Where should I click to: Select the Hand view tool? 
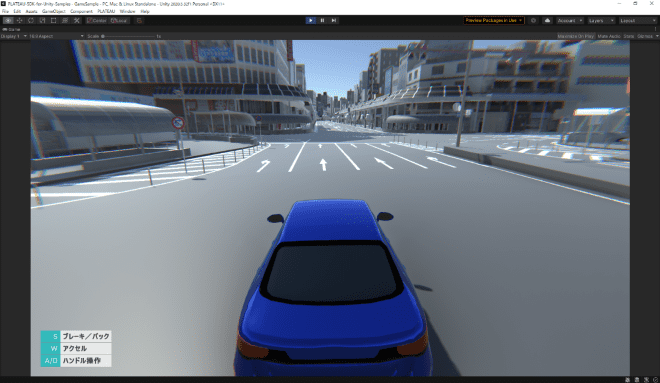pyautogui.click(x=8, y=20)
